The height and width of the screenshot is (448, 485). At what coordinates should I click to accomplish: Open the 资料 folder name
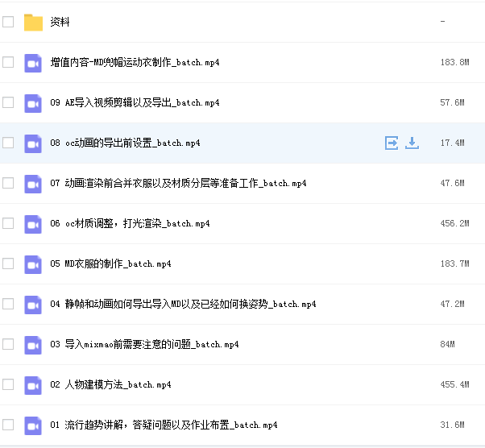tap(60, 22)
